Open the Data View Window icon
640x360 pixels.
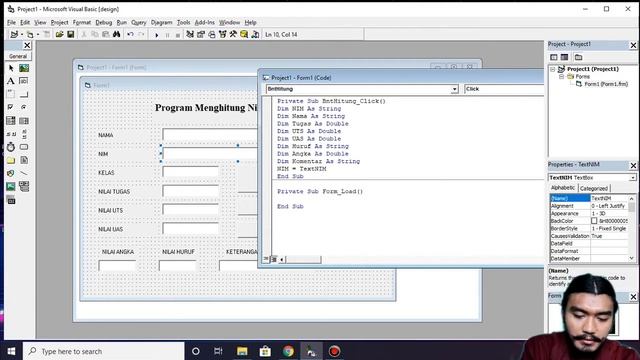coord(244,35)
